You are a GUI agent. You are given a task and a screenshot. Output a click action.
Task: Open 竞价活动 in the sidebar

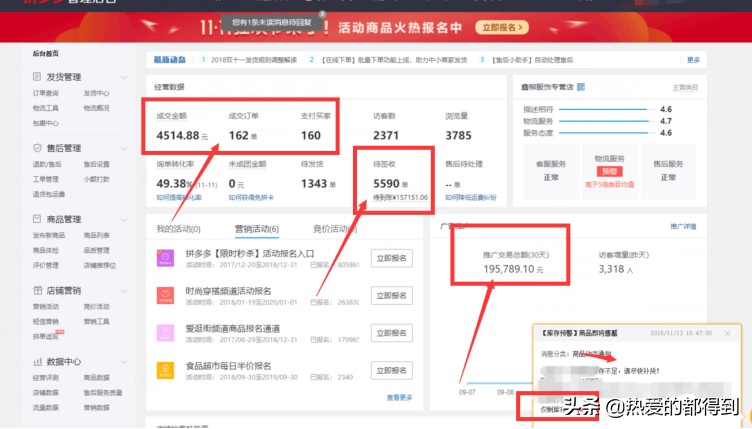[x=96, y=306]
